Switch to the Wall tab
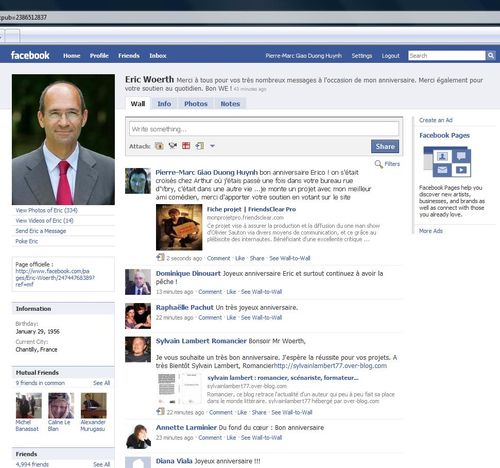 (x=138, y=104)
